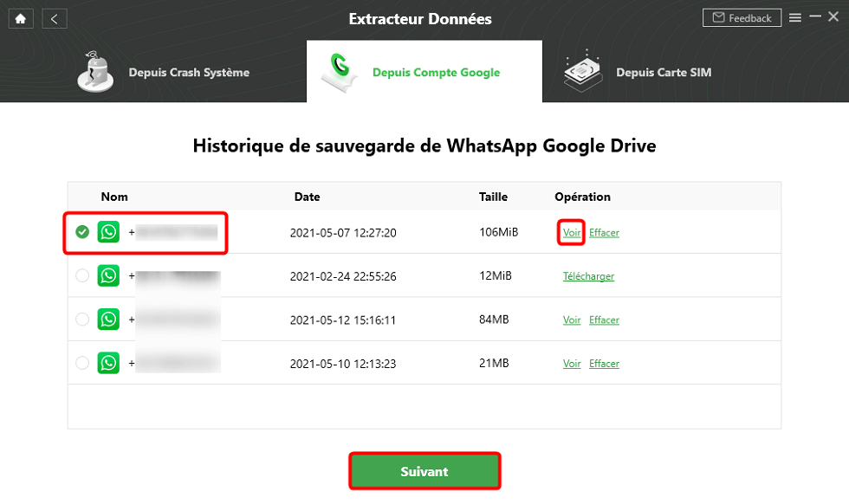Click Voir for the 21MB backup
This screenshot has width=849, height=504.
[x=571, y=364]
